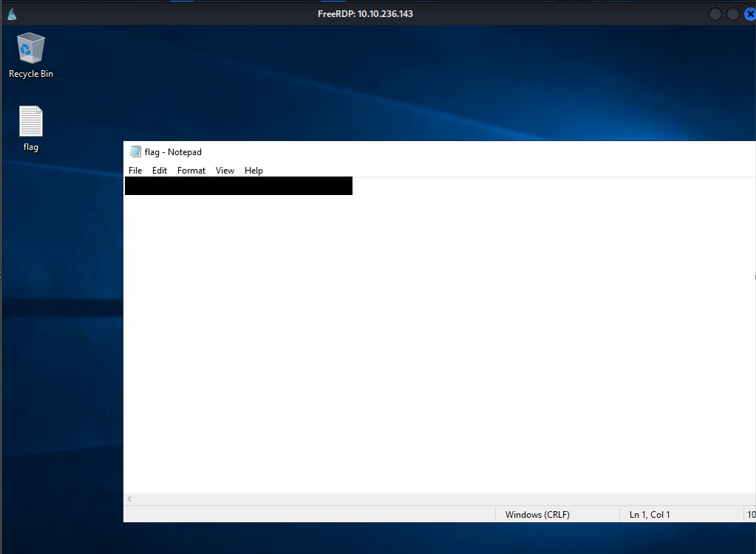Click the Notepad icon in the window title bar
Screen dimensions: 756x554
click(x=135, y=152)
